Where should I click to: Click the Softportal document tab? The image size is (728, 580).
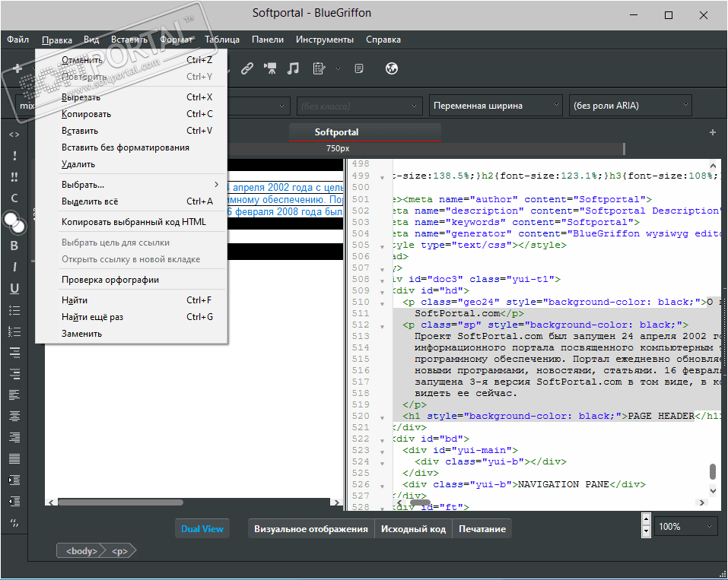point(336,132)
